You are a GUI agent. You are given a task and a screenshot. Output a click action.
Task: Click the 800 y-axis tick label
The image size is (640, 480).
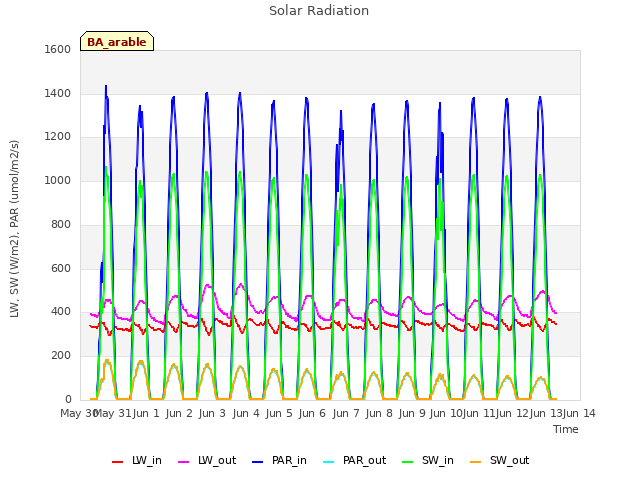(x=61, y=224)
